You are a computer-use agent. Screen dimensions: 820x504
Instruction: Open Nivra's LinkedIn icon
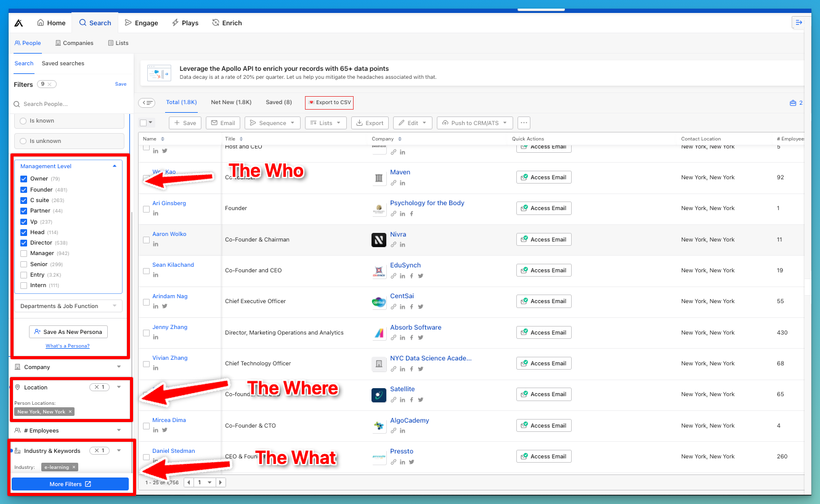pos(402,245)
